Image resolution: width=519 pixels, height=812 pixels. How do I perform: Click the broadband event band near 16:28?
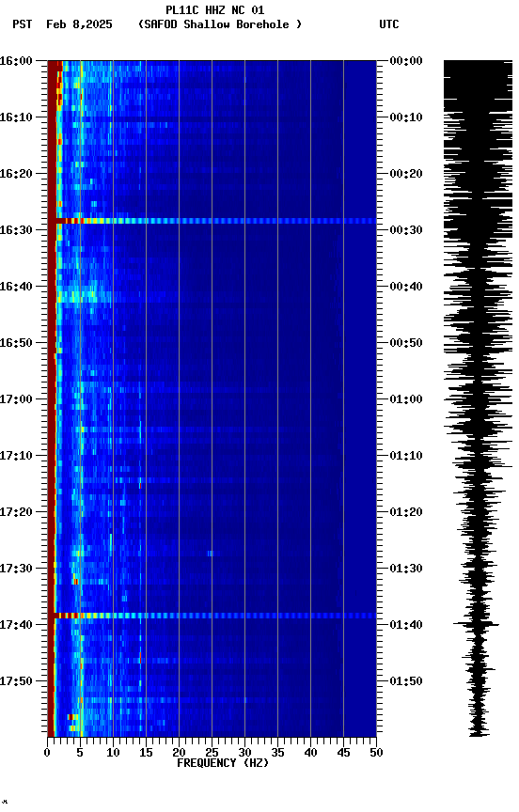tap(212, 221)
